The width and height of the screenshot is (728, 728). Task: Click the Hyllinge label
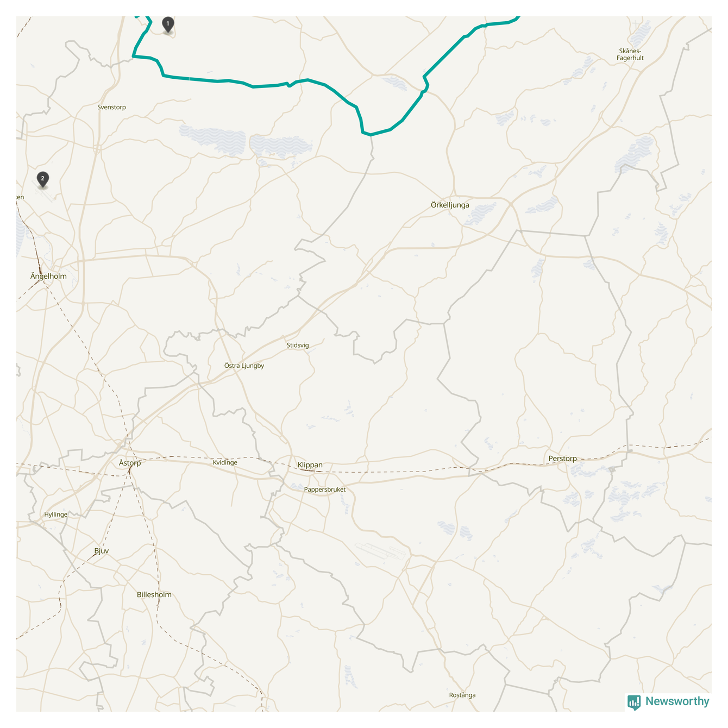pos(56,514)
